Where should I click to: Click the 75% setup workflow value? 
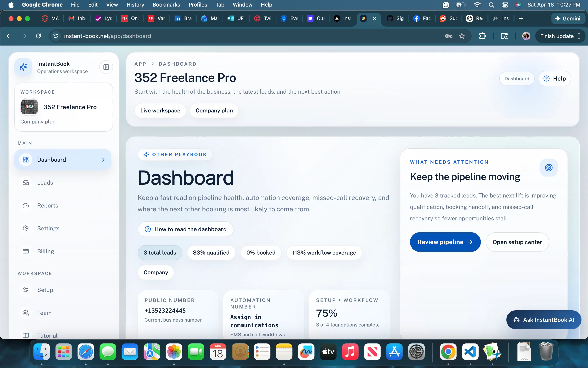pyautogui.click(x=326, y=313)
